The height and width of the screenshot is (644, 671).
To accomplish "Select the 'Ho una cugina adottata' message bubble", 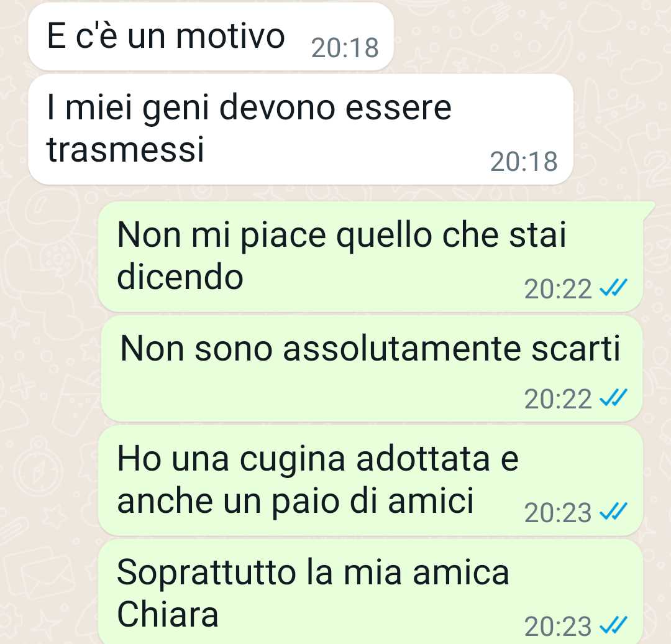I will coord(371,480).
